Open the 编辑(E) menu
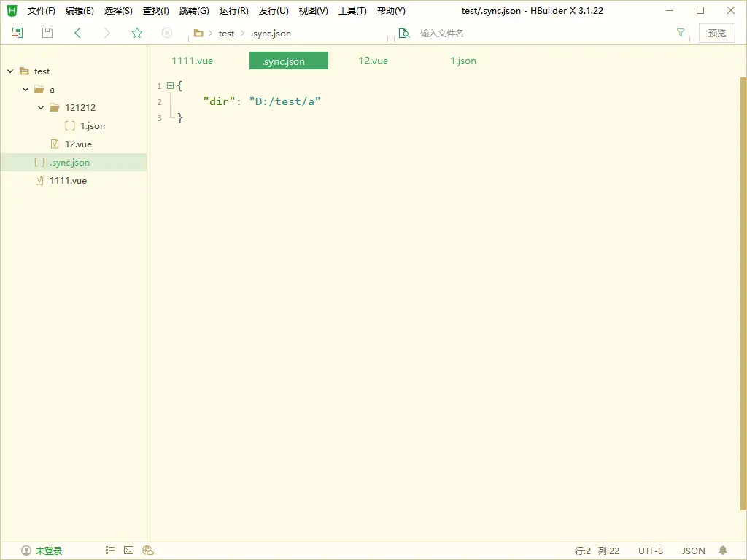This screenshot has height=560, width=747. coord(80,10)
